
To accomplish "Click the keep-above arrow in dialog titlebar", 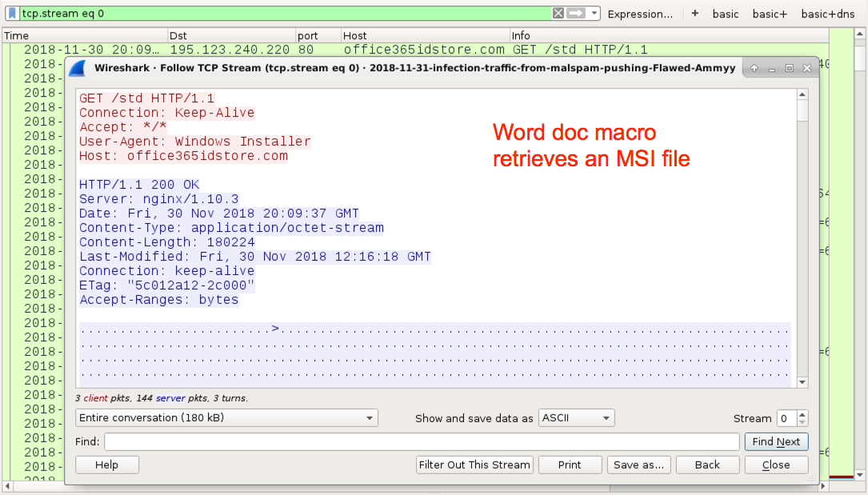I will [754, 68].
